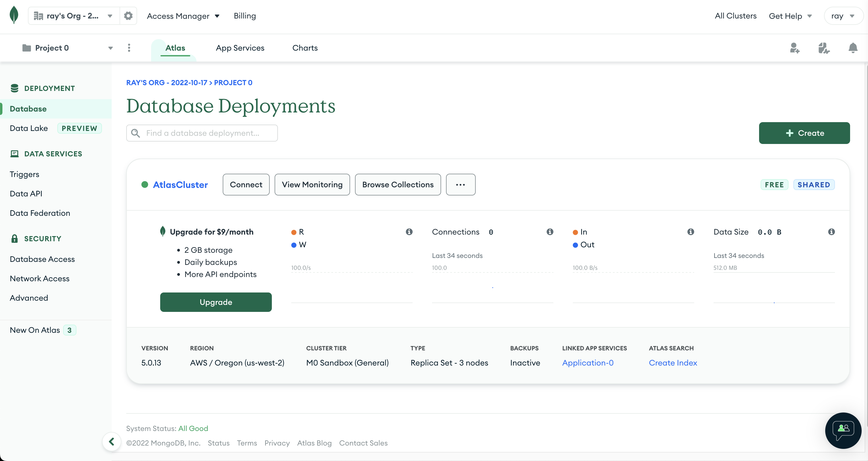Open the alerts bell icon
Viewport: 868px width, 461px height.
point(853,48)
